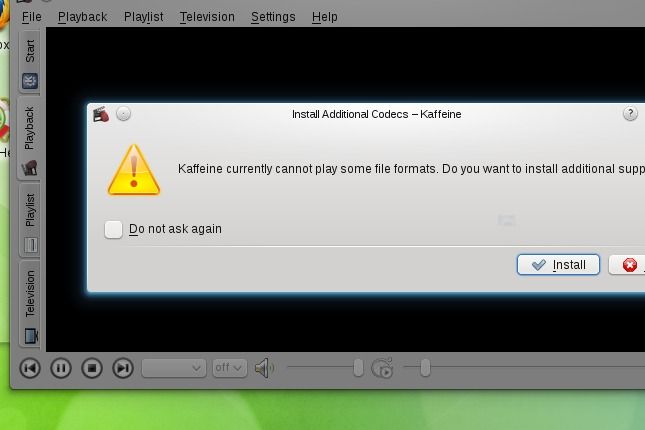Open the Settings menu
The width and height of the screenshot is (645, 430).
pyautogui.click(x=273, y=17)
